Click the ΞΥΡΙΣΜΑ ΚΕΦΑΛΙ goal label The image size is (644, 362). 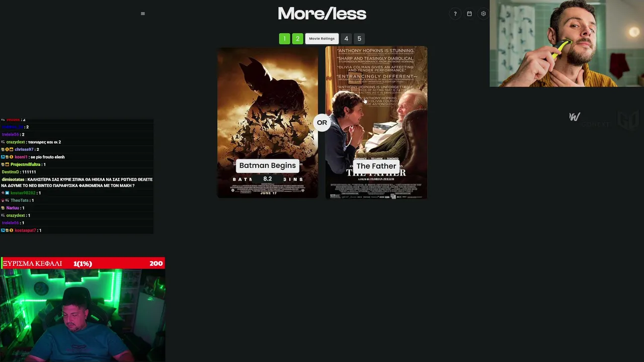(x=32, y=263)
